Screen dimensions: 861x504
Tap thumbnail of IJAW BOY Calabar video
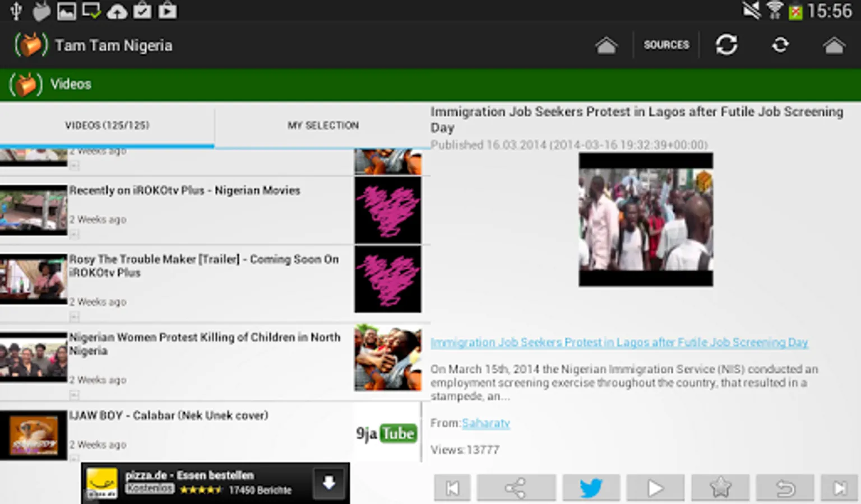[x=34, y=436]
